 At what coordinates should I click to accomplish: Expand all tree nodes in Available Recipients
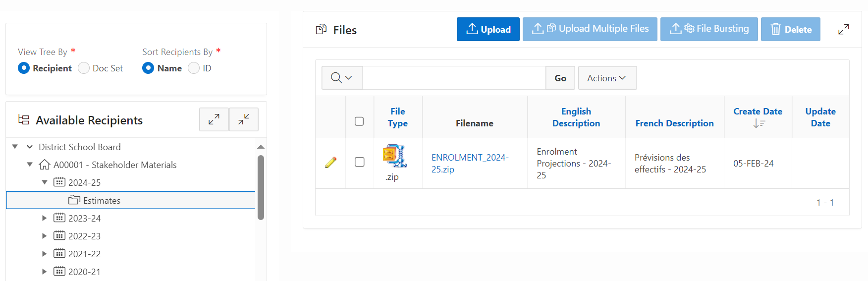214,119
